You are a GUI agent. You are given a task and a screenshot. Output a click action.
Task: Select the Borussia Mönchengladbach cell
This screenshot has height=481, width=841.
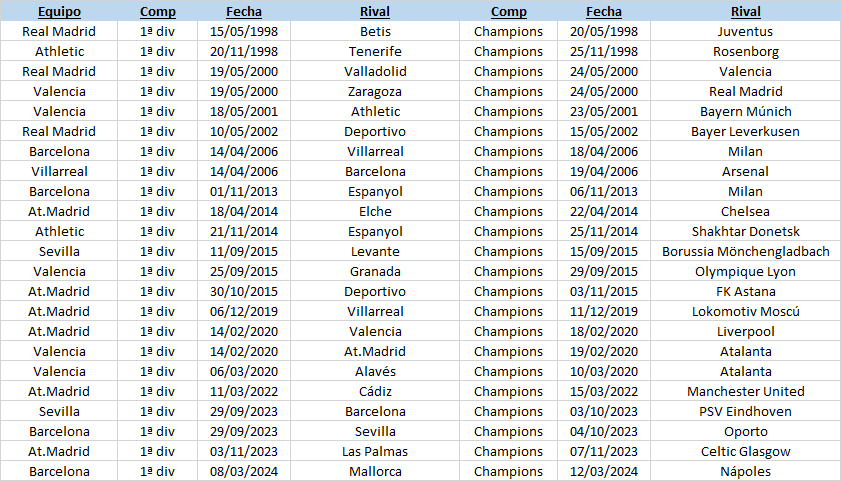[745, 251]
